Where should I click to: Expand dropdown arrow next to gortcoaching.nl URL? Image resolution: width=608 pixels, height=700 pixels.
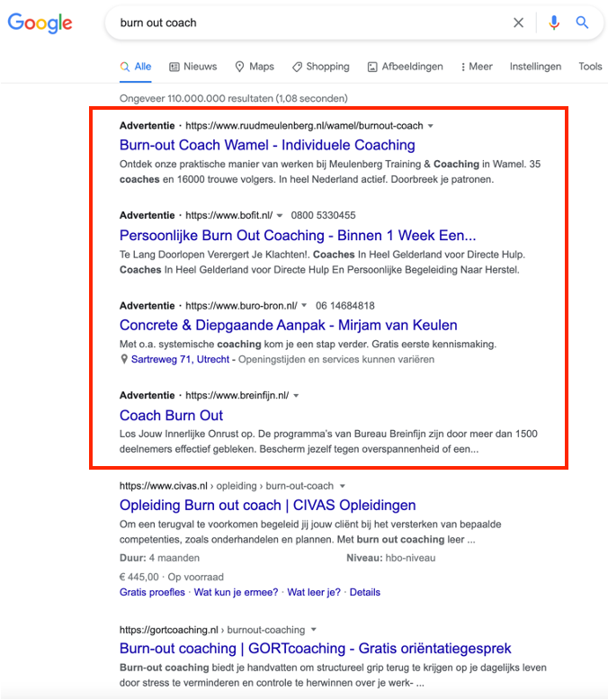pos(313,630)
